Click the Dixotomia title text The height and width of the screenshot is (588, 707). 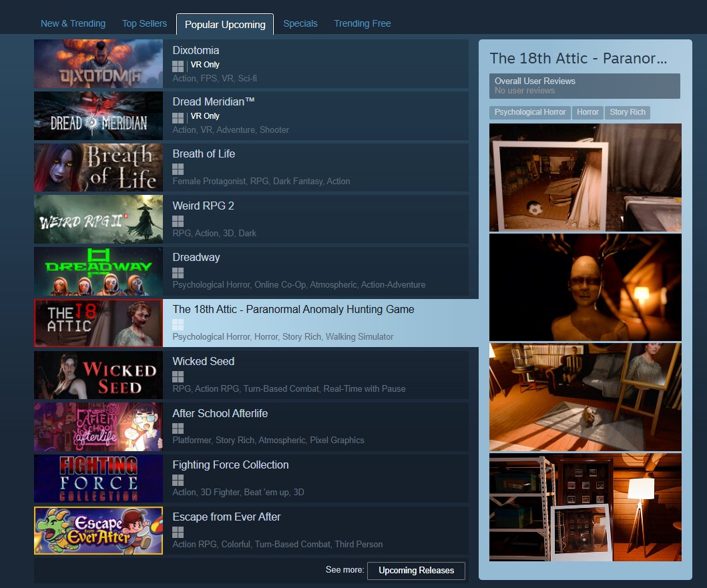coord(196,50)
